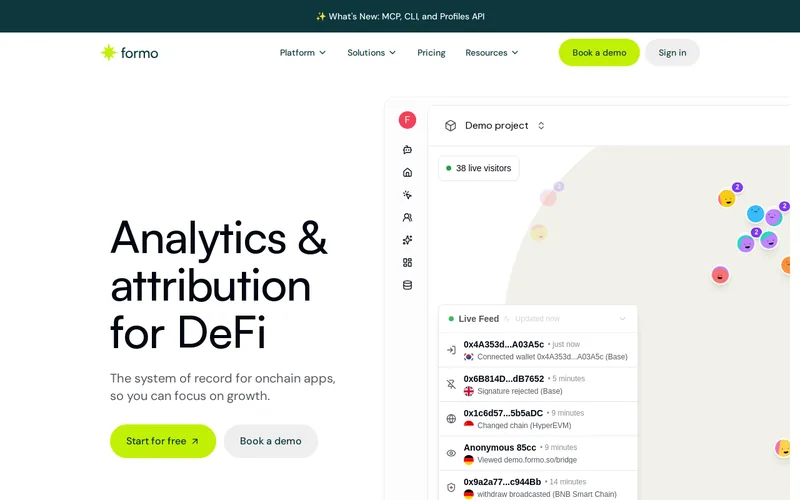
Task: Click the Anonymous 85cc visitor name
Action: (x=499, y=447)
